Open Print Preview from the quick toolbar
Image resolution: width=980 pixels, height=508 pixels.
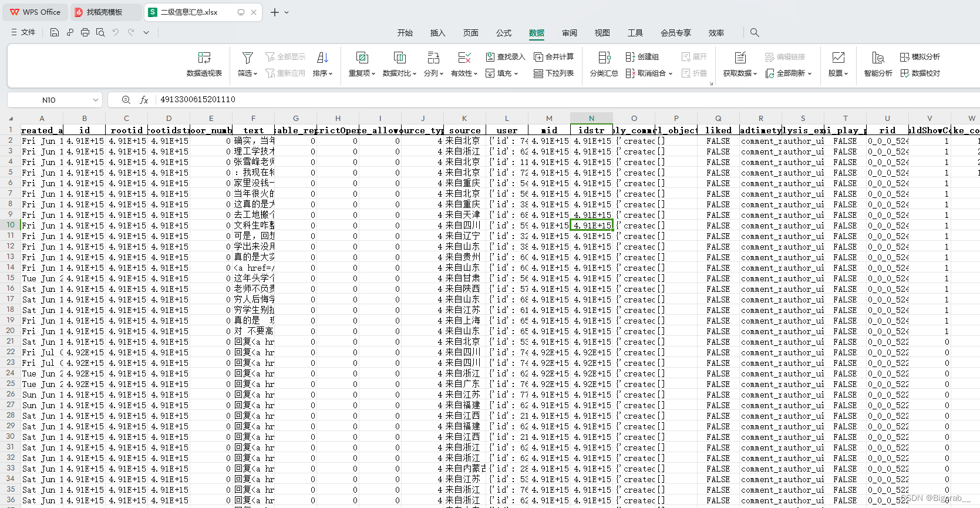coord(100,33)
